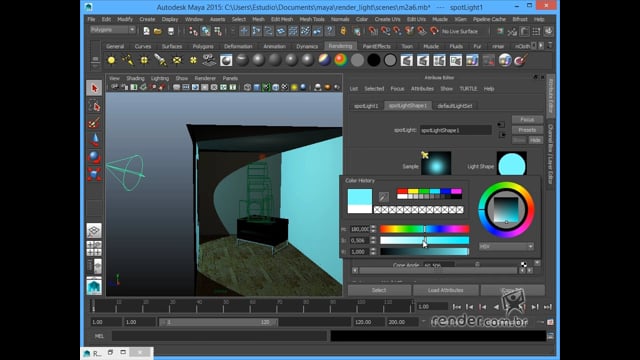
Task: Increment the V value stepper
Action: point(373,250)
